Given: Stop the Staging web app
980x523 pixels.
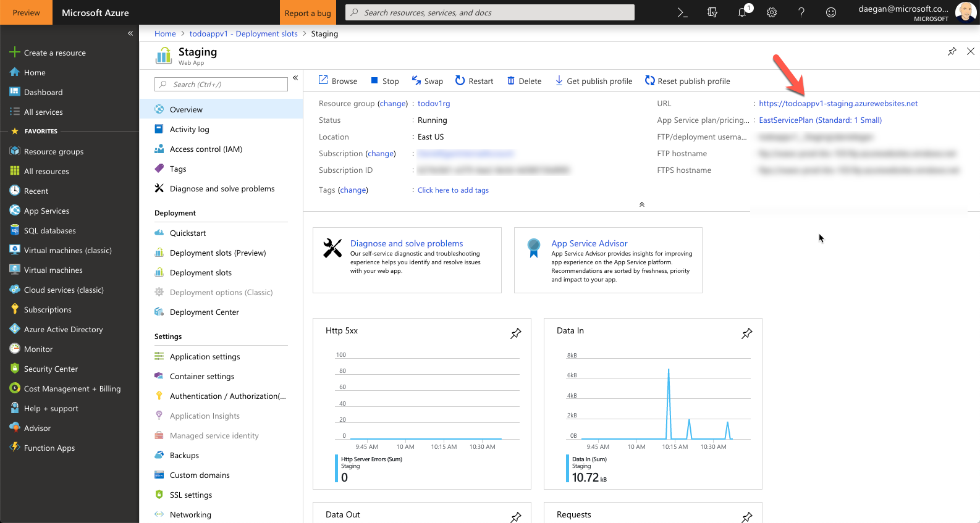Looking at the screenshot, I should pos(385,81).
